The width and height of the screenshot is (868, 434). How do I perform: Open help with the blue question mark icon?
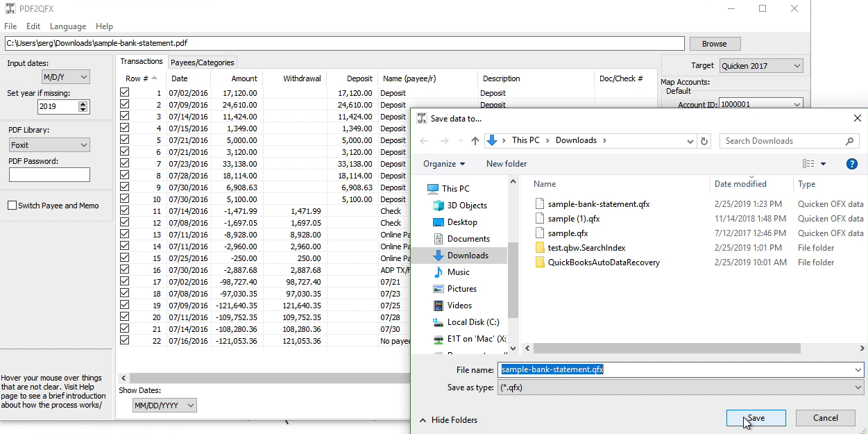[852, 164]
